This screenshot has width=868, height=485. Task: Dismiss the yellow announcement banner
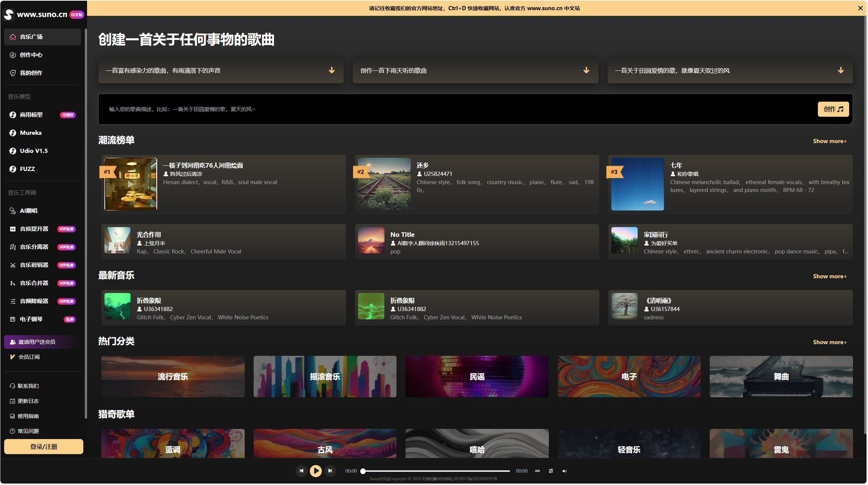pyautogui.click(x=860, y=8)
